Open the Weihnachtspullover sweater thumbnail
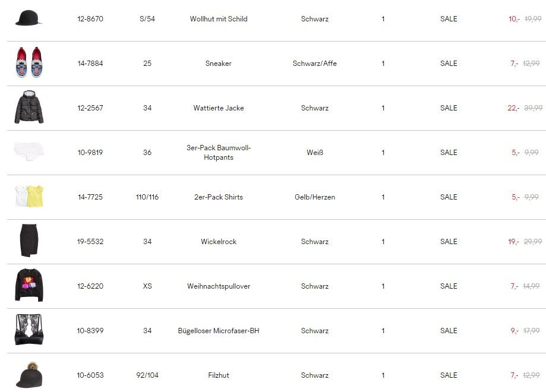The image size is (546, 392). pos(29,285)
